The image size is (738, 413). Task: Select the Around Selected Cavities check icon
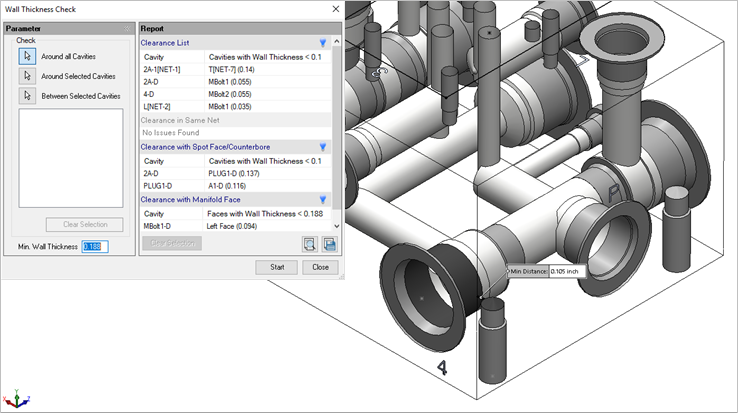click(x=27, y=76)
